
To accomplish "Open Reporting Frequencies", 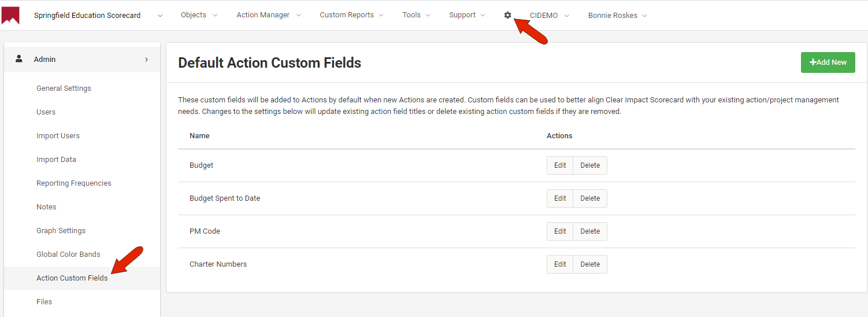I will (x=74, y=183).
